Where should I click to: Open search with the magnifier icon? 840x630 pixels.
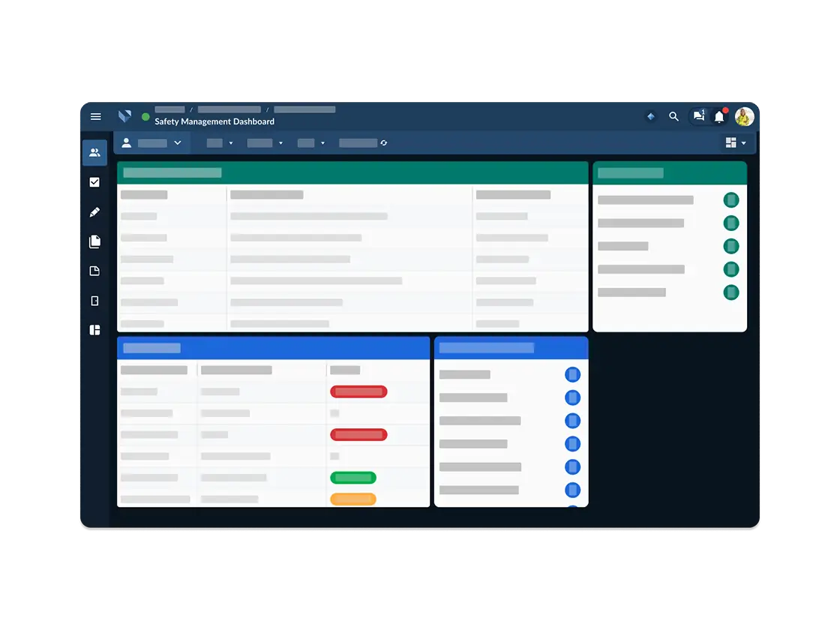[674, 116]
